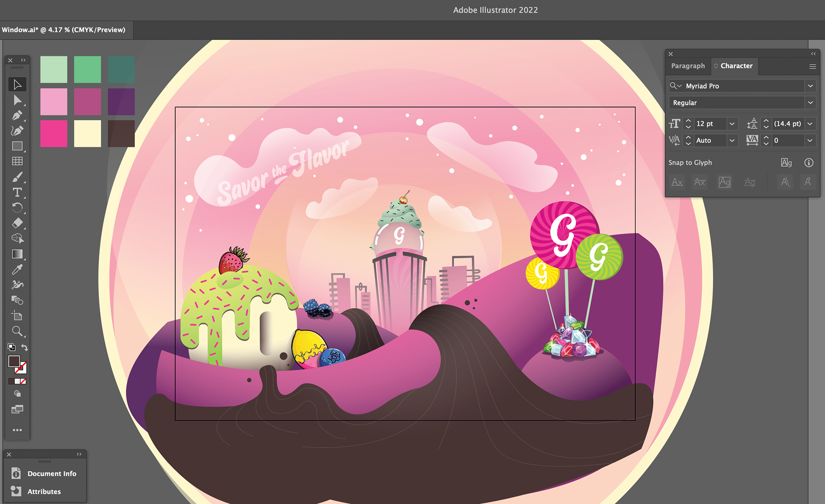This screenshot has height=504, width=825.
Task: Select the Direct Selection tool
Action: click(17, 100)
